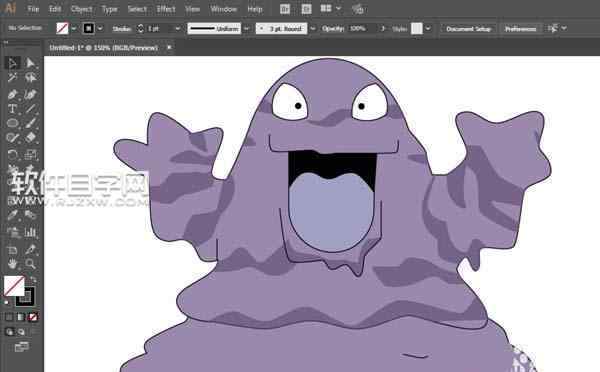
Task: Choose the Paintbrush tool
Action: (x=30, y=123)
